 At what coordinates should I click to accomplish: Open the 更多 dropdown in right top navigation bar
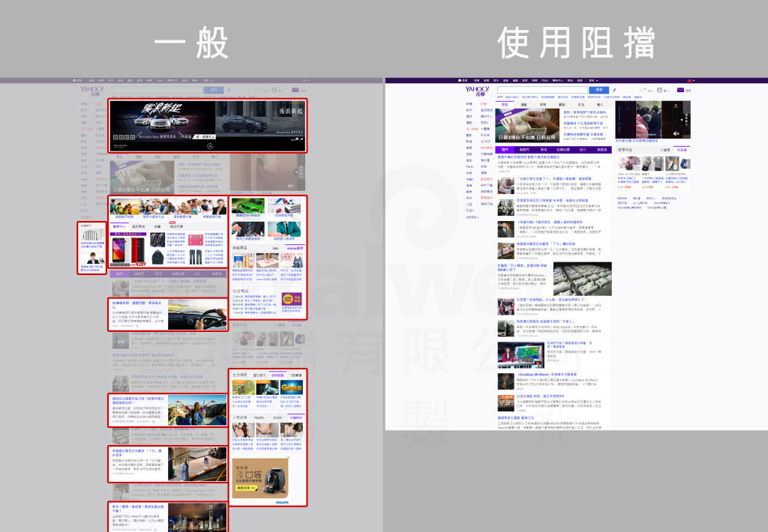pyautogui.click(x=592, y=80)
